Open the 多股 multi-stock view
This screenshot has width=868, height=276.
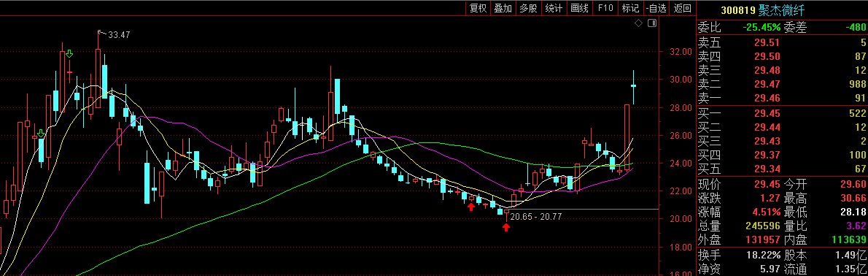pyautogui.click(x=528, y=8)
